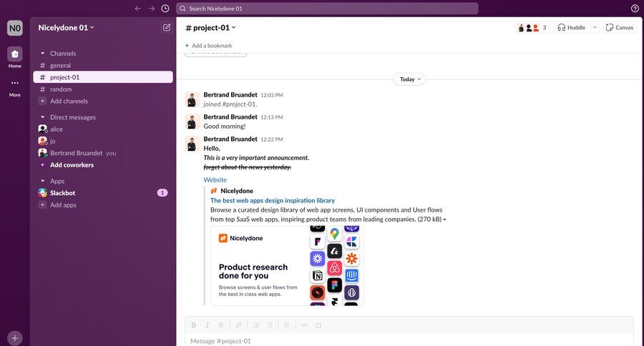This screenshot has width=644, height=346.
Task: Collapse the Channels section
Action: click(42, 54)
